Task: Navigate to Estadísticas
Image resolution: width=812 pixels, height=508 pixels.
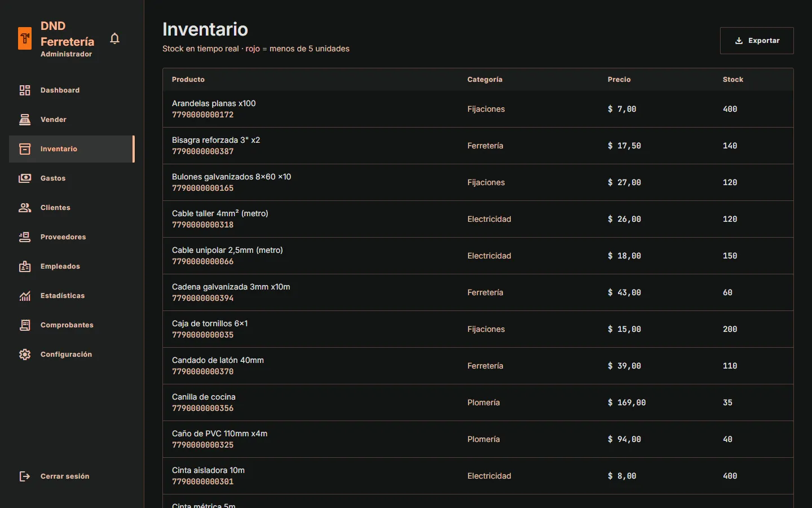Action: tap(72, 296)
